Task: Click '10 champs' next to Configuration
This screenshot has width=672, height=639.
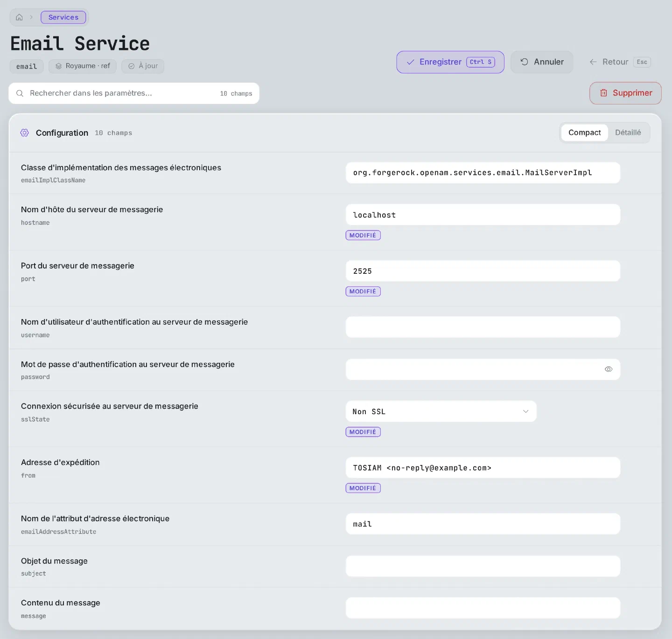Action: click(x=113, y=133)
